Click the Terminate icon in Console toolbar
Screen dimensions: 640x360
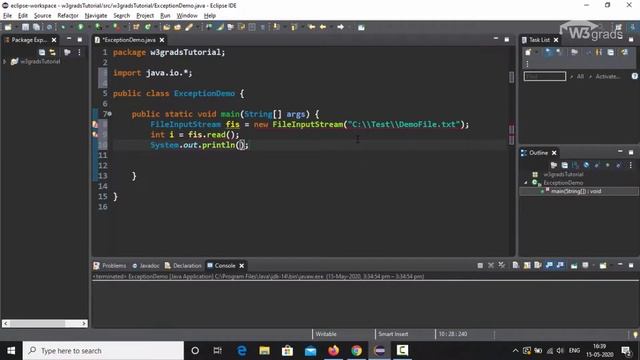coord(480,266)
